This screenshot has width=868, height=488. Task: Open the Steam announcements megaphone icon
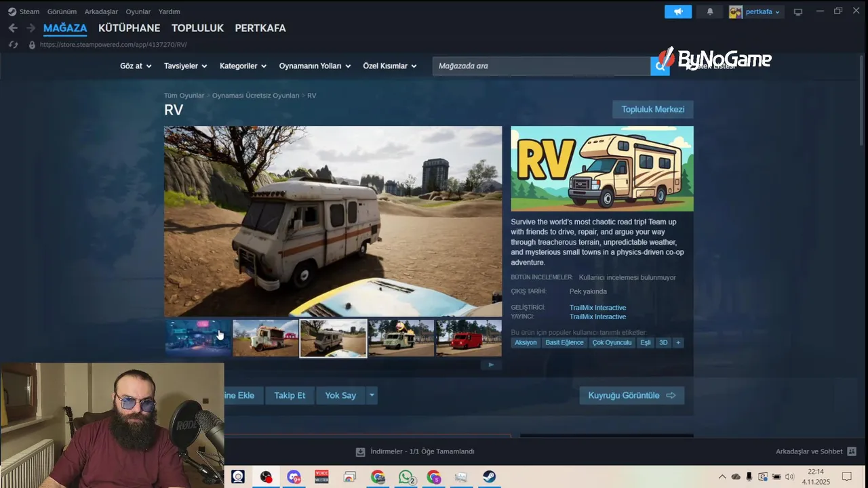pyautogui.click(x=678, y=12)
